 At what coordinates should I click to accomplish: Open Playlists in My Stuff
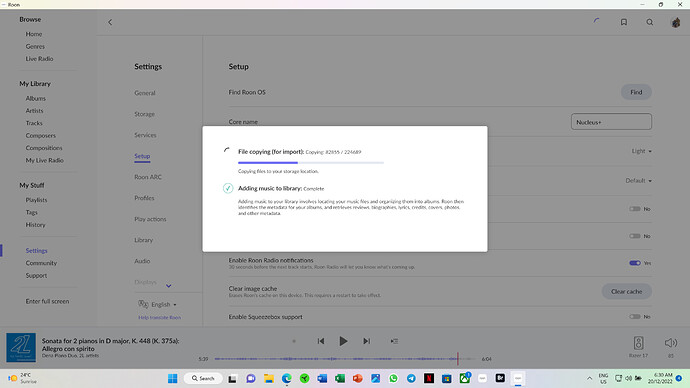36,200
